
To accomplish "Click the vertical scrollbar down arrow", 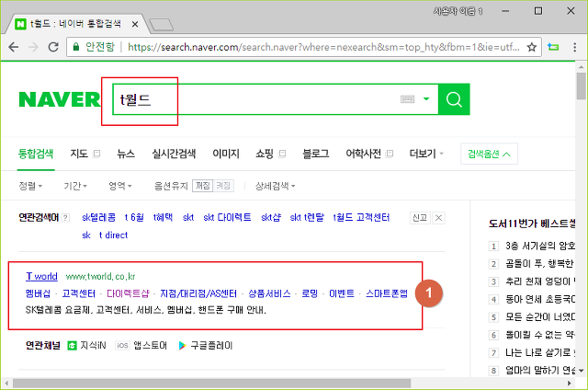I will [582, 371].
